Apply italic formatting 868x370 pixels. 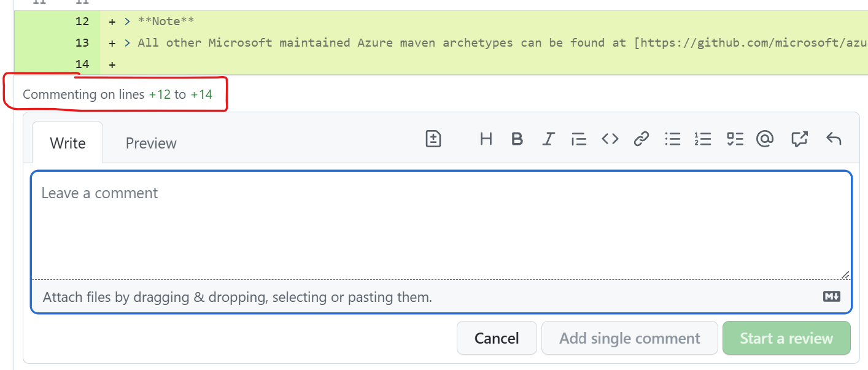pos(548,139)
